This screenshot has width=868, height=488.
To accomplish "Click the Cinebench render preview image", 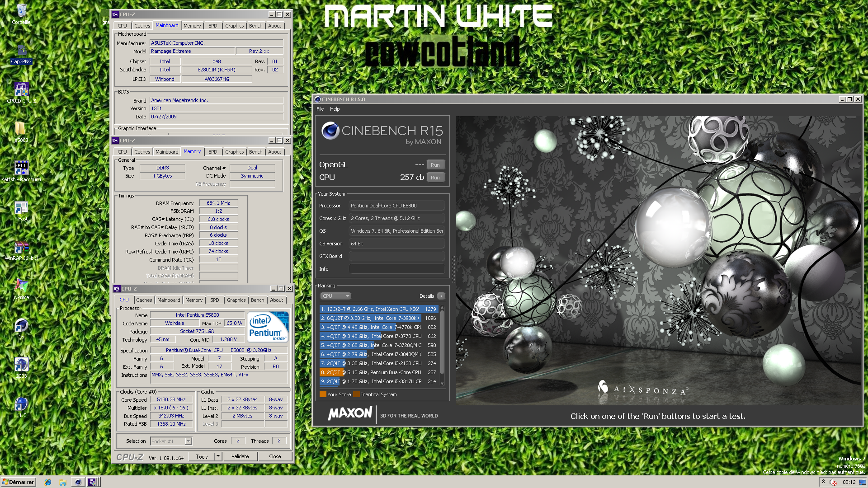I will point(658,261).
